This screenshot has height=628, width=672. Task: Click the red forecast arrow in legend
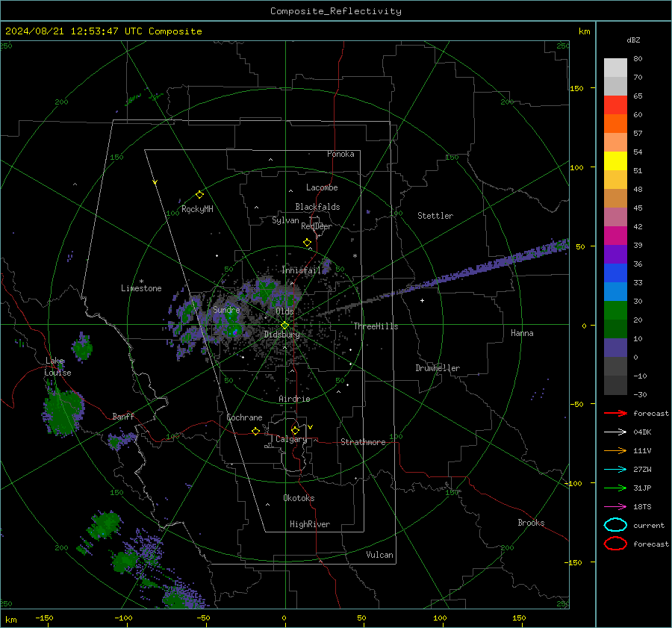tap(615, 413)
